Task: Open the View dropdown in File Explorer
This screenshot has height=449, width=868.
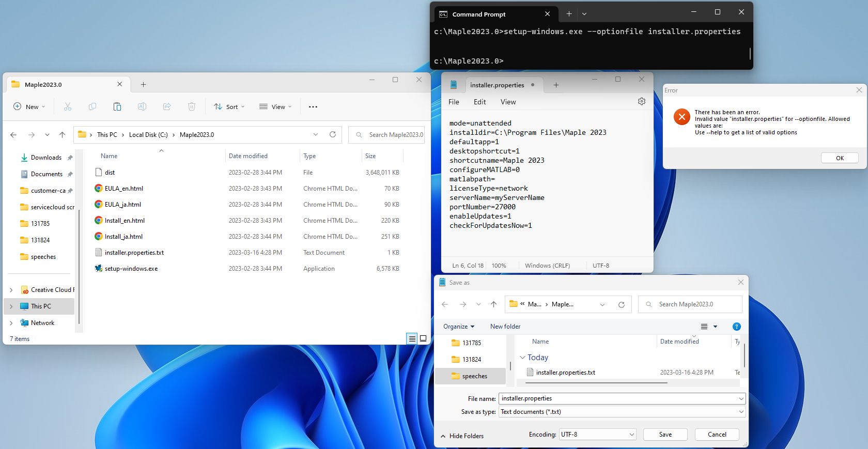Action: point(276,106)
